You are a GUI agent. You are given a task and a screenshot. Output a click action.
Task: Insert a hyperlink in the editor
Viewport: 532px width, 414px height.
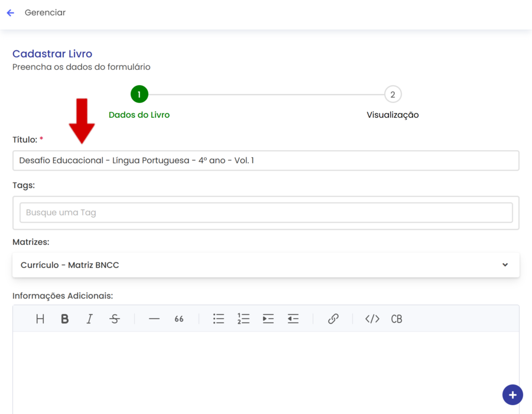click(x=333, y=319)
